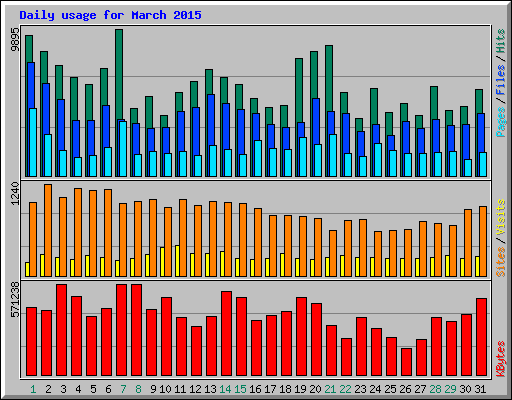Select the green day 28 x-axis label
Image resolution: width=512 pixels, height=400 pixels.
click(x=435, y=389)
